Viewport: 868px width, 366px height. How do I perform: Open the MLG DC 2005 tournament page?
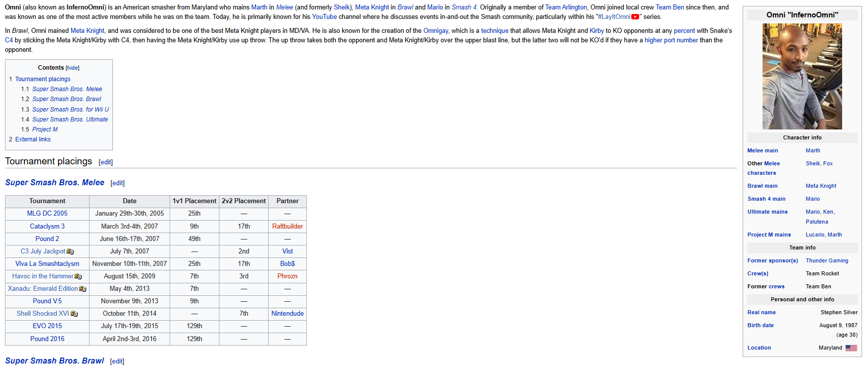point(47,214)
